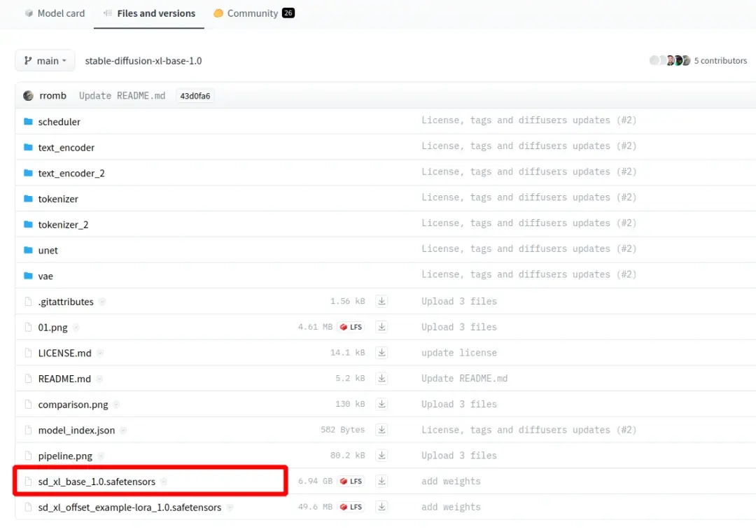Open the Community tab
The height and width of the screenshot is (532, 756).
pyautogui.click(x=253, y=13)
